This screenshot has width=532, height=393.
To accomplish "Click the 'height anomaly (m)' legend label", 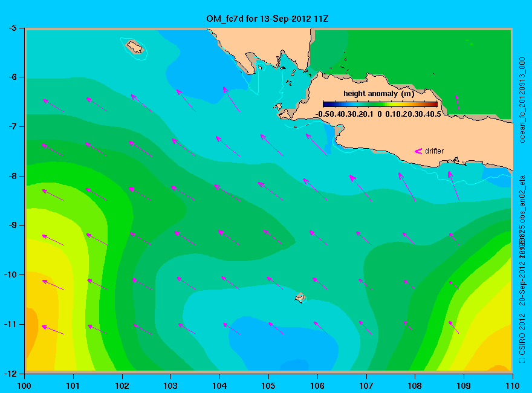I will [x=378, y=94].
